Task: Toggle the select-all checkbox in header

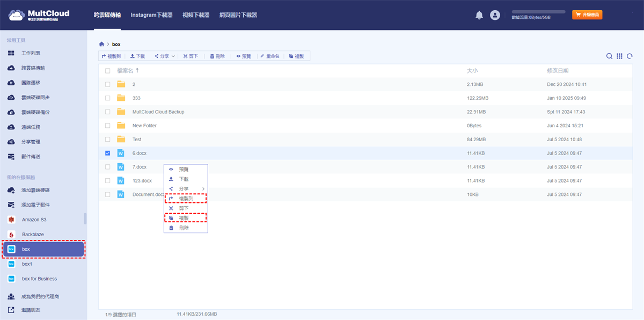Action: [x=108, y=71]
